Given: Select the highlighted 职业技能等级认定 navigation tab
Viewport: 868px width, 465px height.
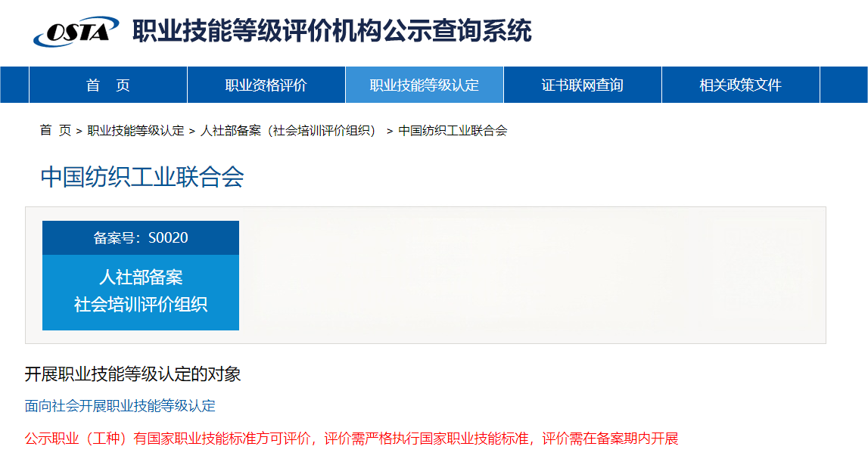Looking at the screenshot, I should pos(424,85).
